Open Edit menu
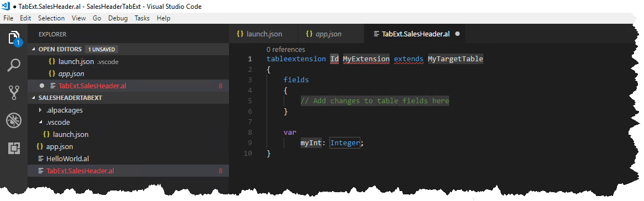This screenshot has height=201, width=644. click(x=25, y=18)
